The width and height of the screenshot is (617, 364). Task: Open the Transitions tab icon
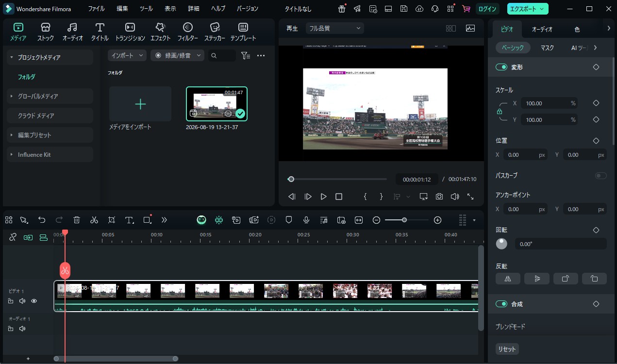tap(130, 28)
